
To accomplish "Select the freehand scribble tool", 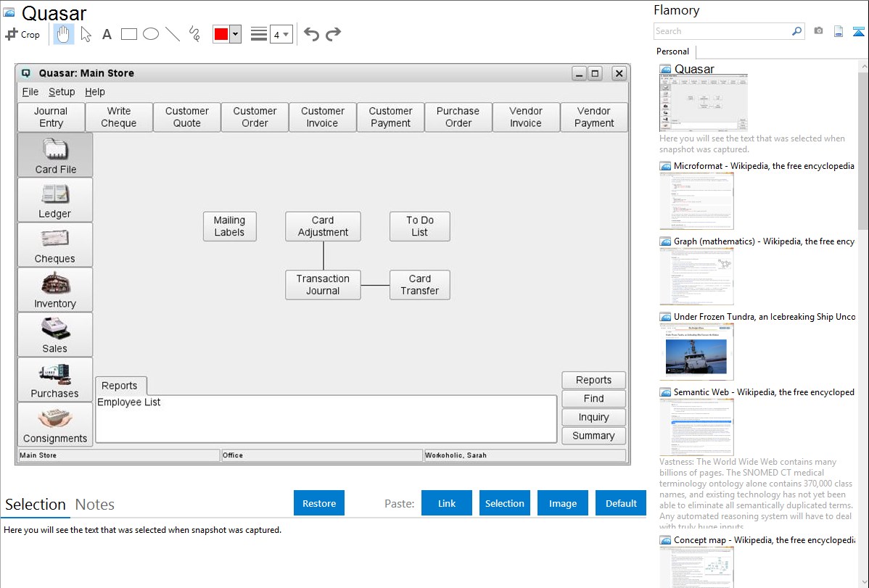I will [x=194, y=34].
